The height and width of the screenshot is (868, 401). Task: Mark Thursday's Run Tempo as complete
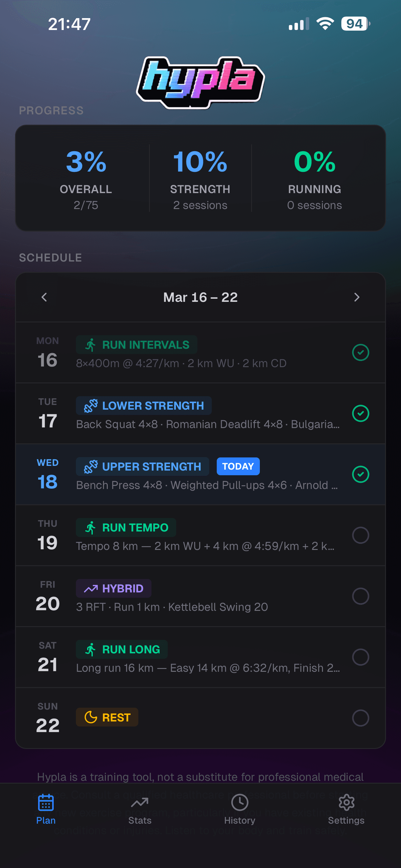[x=361, y=536]
